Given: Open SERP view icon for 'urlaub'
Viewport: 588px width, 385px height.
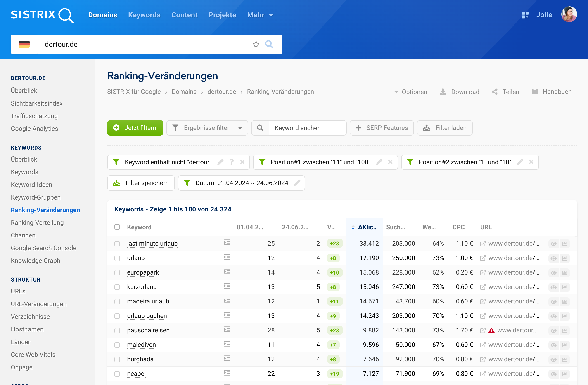Looking at the screenshot, I should pyautogui.click(x=227, y=257).
